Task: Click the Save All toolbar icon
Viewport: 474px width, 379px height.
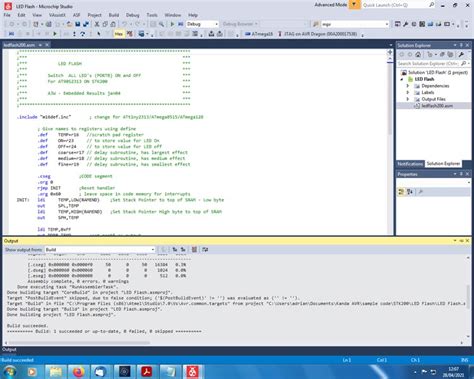Action: (86, 24)
